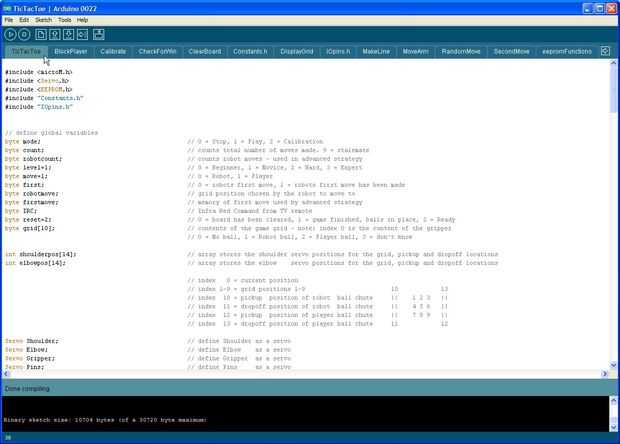Switch to the SecondMove tab
Screen dimensions: 620x444
click(511, 51)
